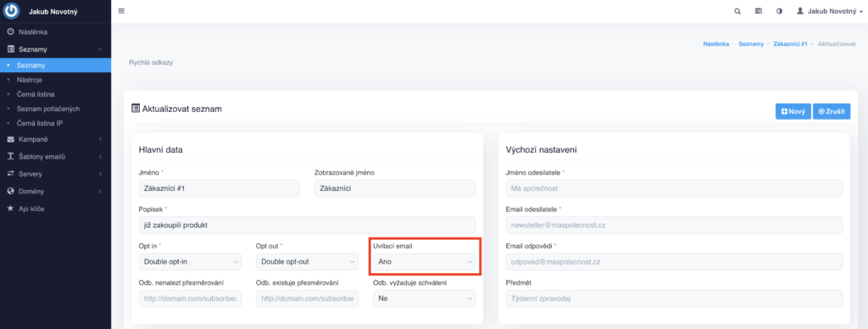Open the Uvítací email dropdown

pos(425,261)
